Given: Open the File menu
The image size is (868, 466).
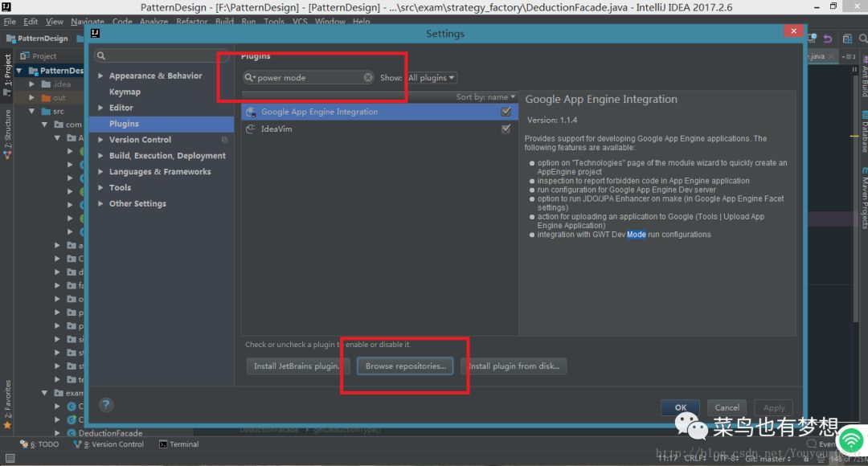Looking at the screenshot, I should [x=10, y=22].
